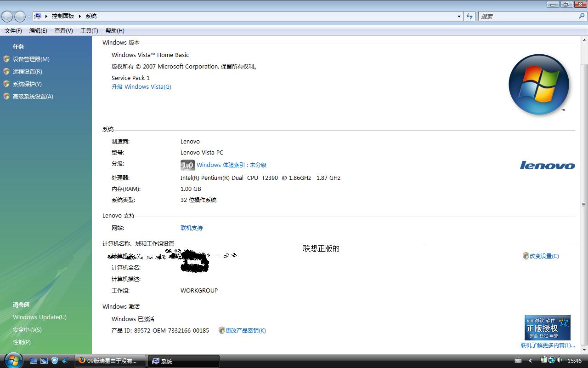Open the 文件(F) menu
The image size is (588, 368).
coord(13,31)
